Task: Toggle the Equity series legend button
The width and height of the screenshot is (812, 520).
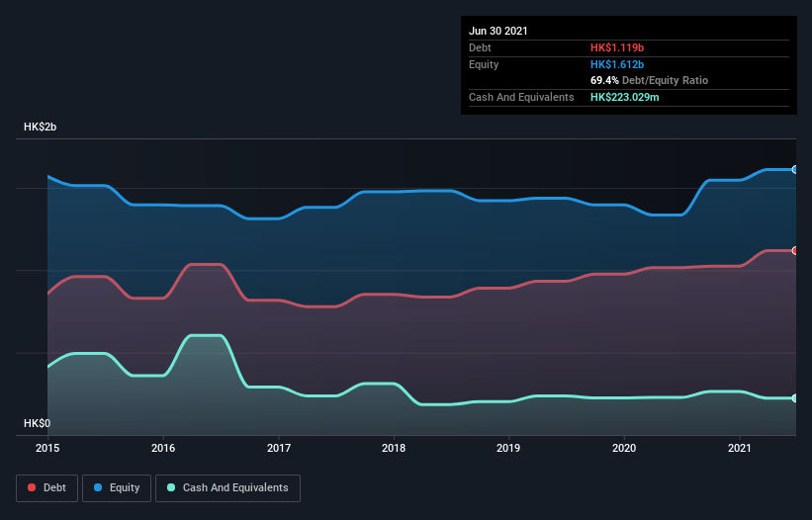Action: pos(117,488)
